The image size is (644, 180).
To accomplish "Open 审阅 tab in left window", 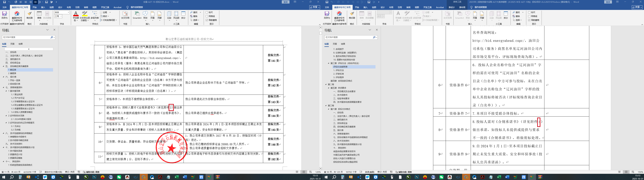I will click(86, 7).
